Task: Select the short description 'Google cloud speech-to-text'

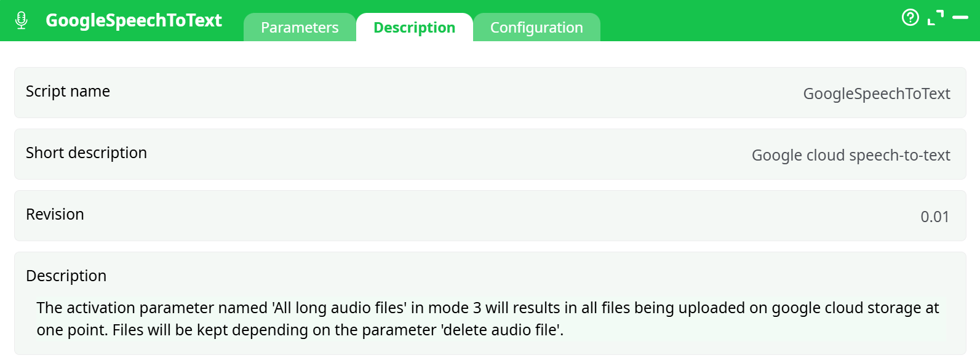Action: click(x=851, y=154)
